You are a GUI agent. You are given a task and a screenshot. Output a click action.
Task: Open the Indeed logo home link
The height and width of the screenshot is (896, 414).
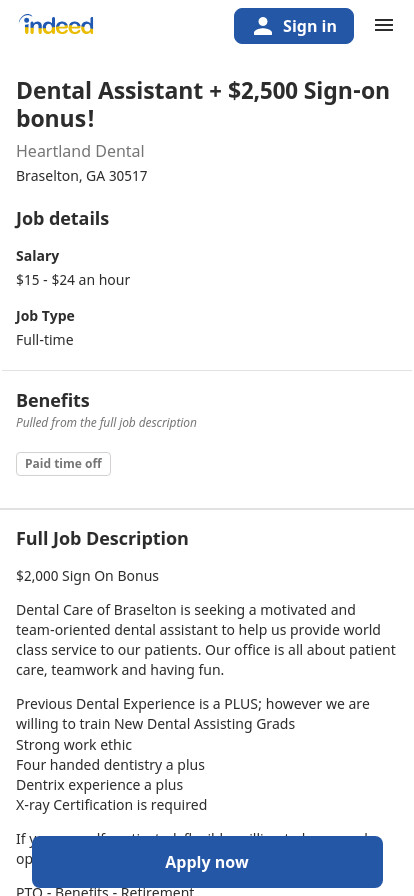56,25
